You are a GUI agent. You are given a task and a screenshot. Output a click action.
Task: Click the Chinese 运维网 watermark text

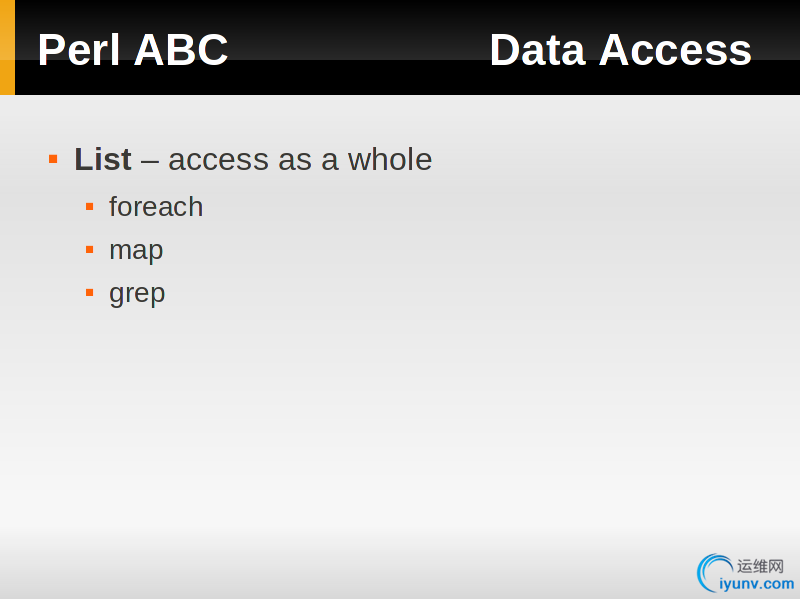tap(760, 566)
